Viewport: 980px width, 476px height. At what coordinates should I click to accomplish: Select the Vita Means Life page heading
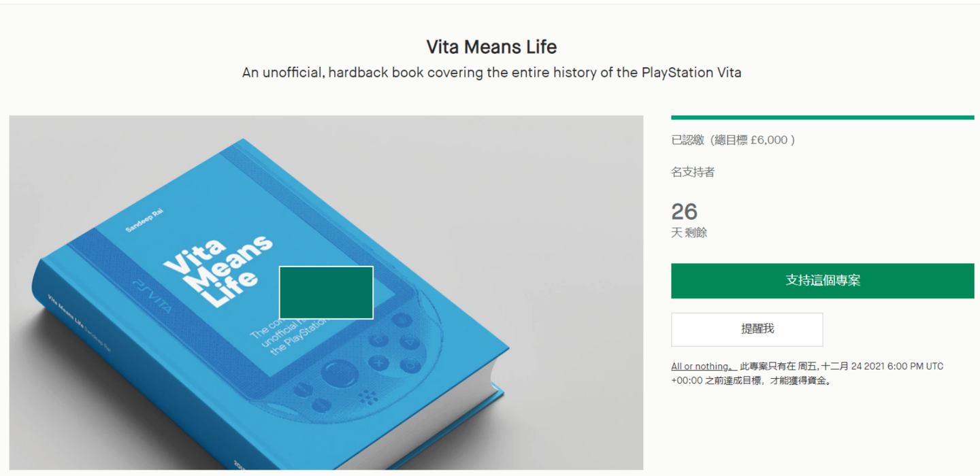click(491, 47)
